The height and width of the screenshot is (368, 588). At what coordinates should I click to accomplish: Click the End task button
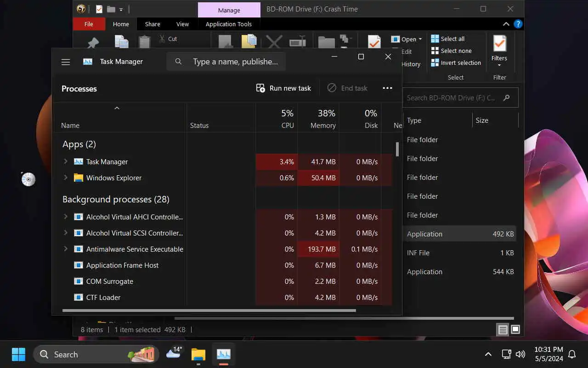tap(347, 88)
